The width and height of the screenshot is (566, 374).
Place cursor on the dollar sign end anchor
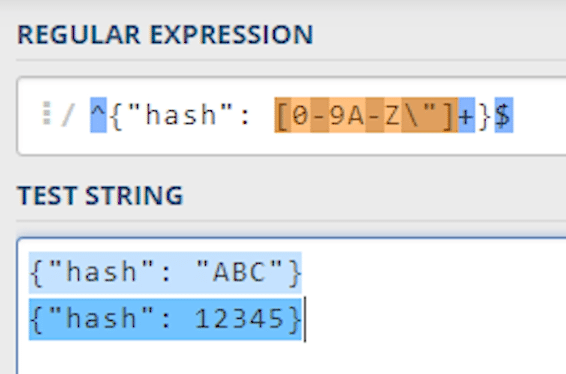pyautogui.click(x=504, y=115)
